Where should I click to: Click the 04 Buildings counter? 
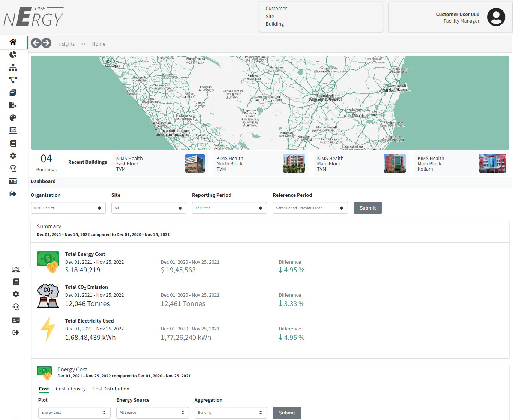click(x=46, y=163)
